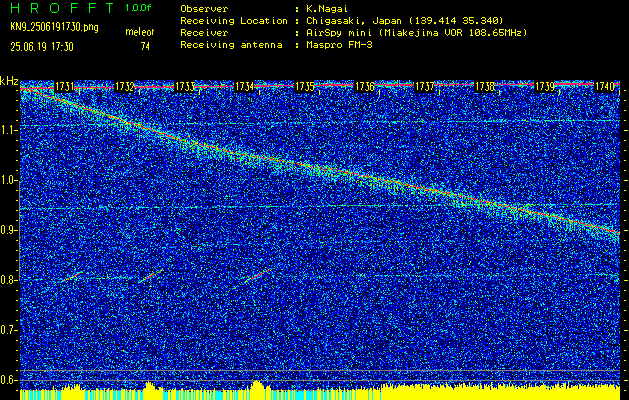Image resolution: width=629 pixels, height=400 pixels.
Task: Click the 1.1 frequency axis label
Action: pos(9,130)
